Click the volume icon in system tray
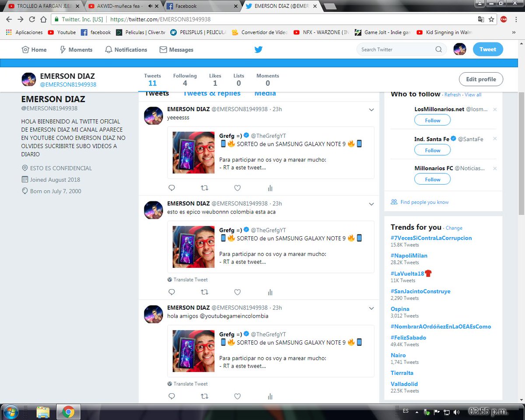Viewport: 525px width, 420px height. [x=456, y=412]
